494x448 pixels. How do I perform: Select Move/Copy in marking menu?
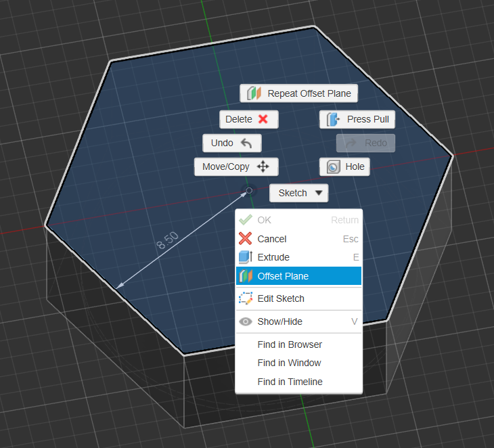pyautogui.click(x=236, y=166)
